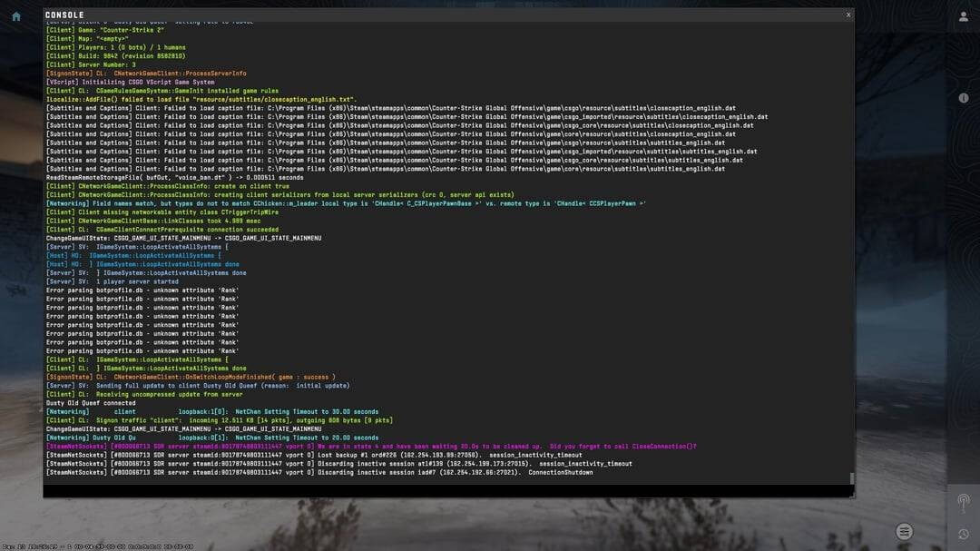Open the info icon in sidebar
This screenshot has height=551, width=980.
963,98
